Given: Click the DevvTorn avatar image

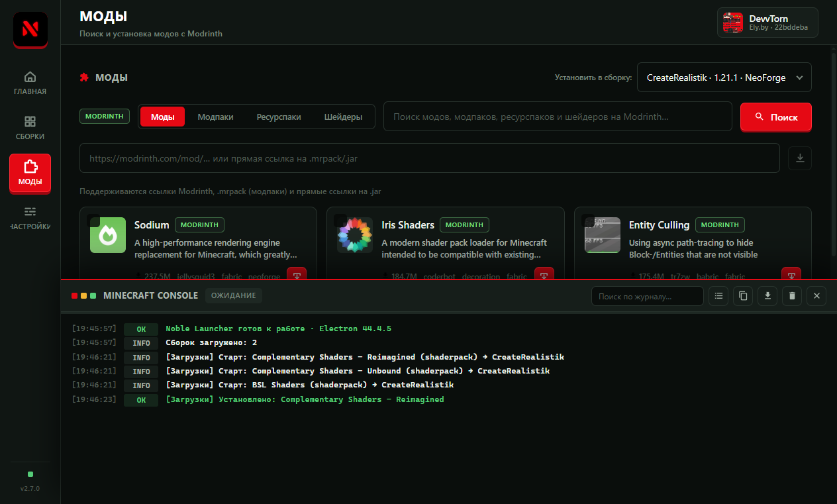Looking at the screenshot, I should coord(733,23).
